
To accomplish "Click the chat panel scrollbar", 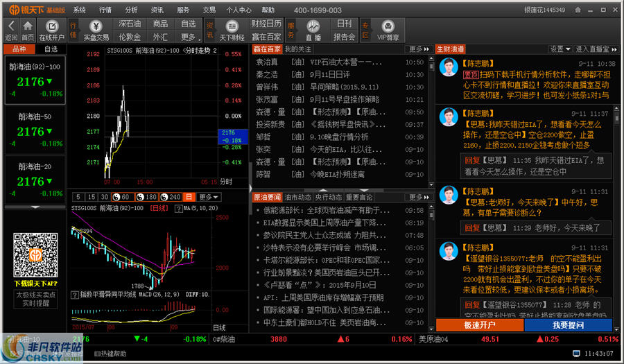I will coord(617,218).
